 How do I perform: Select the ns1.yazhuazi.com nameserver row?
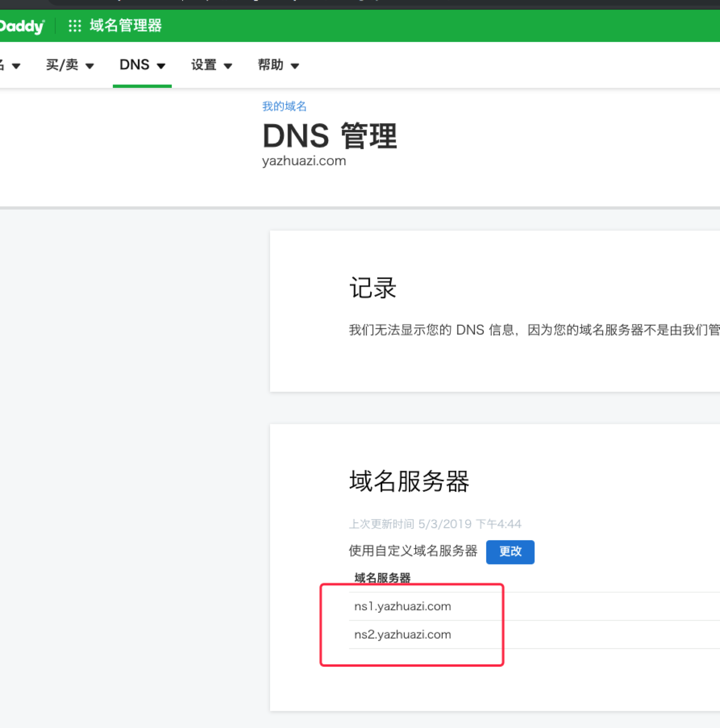[402, 606]
